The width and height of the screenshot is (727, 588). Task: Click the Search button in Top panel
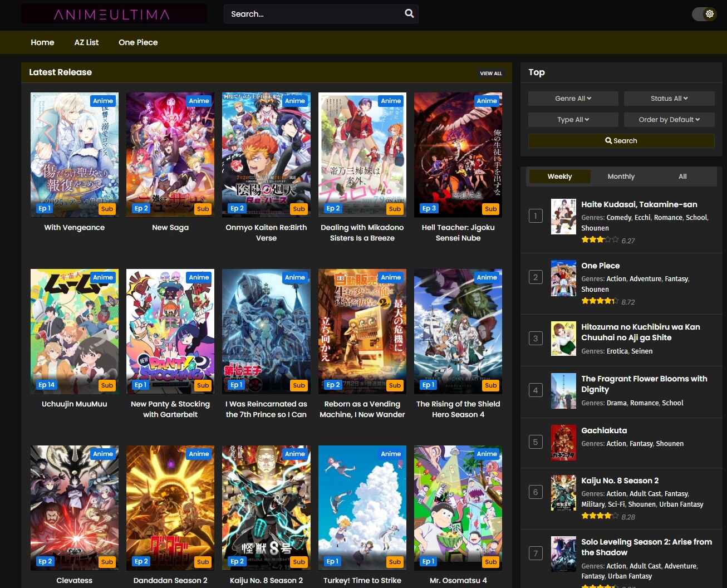tap(621, 141)
